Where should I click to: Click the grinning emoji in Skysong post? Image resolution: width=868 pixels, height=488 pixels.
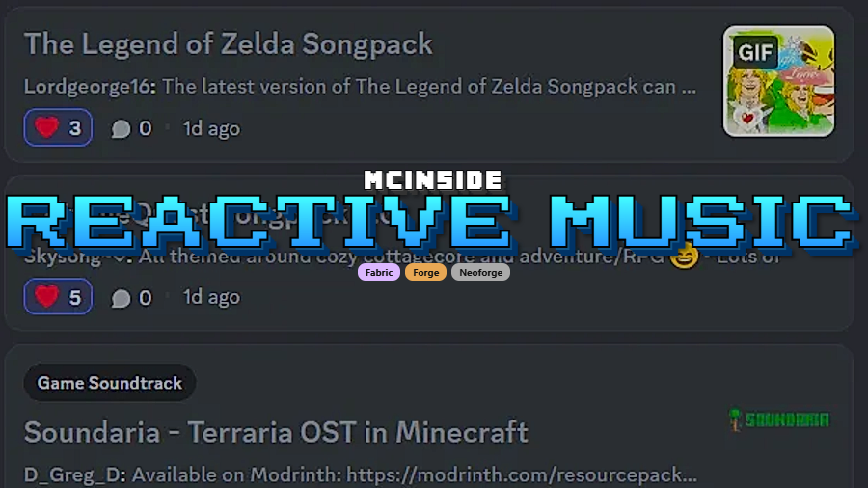[x=684, y=256]
